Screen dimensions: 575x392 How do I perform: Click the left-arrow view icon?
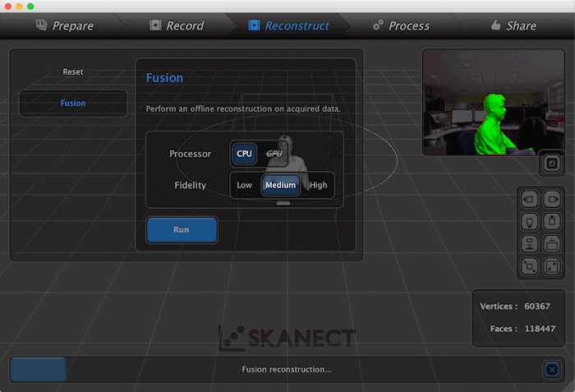(530, 200)
